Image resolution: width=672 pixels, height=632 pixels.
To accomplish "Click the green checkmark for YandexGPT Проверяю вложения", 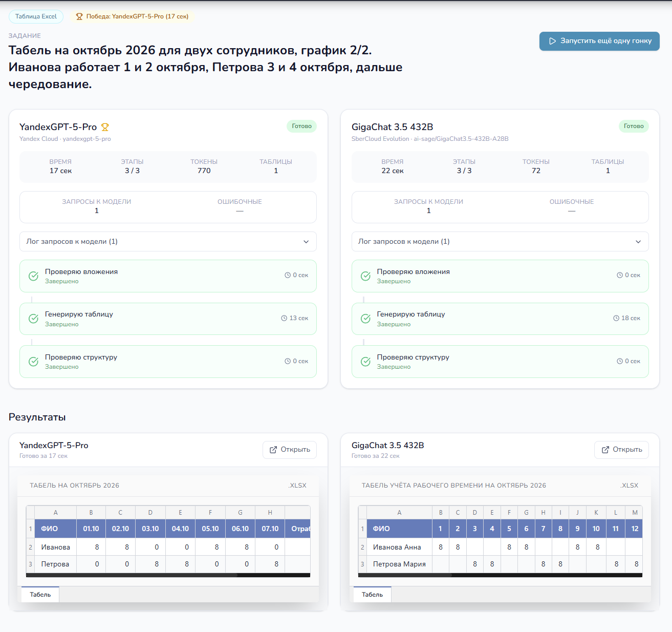I will (33, 276).
